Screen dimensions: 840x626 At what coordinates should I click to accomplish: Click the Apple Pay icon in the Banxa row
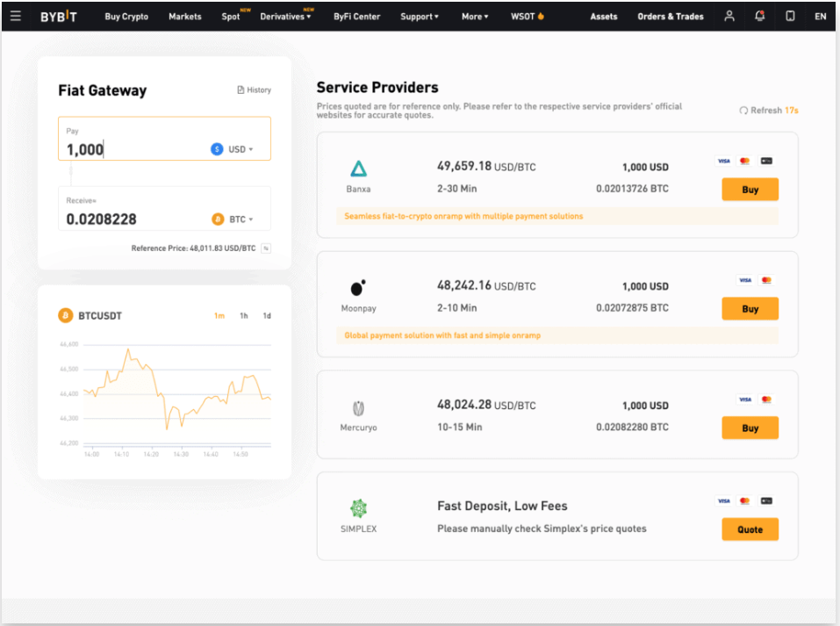[x=766, y=161]
